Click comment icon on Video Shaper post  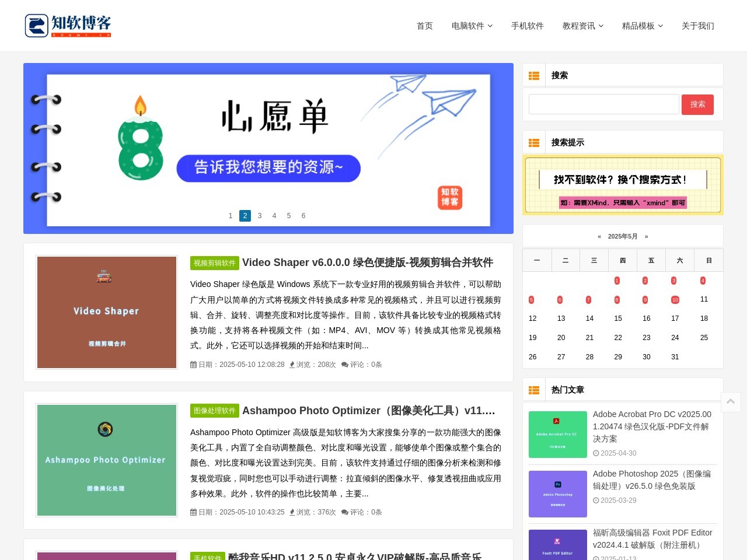[x=345, y=365]
